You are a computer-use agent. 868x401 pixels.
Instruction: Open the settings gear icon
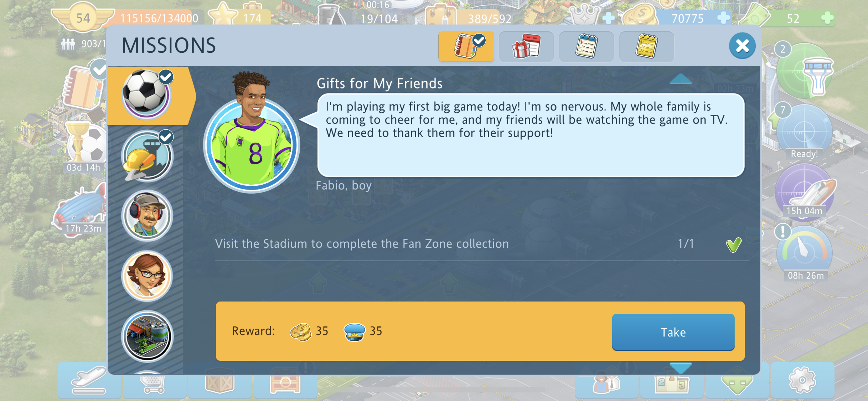(802, 380)
